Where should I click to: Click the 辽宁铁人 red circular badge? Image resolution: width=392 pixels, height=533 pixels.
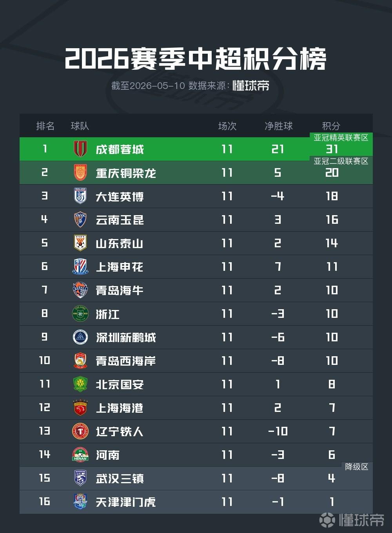click(x=80, y=431)
